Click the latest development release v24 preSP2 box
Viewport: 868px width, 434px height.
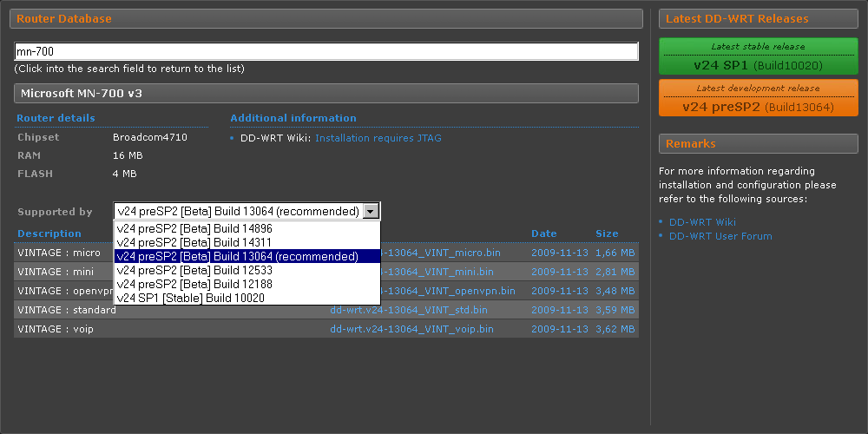coord(758,98)
